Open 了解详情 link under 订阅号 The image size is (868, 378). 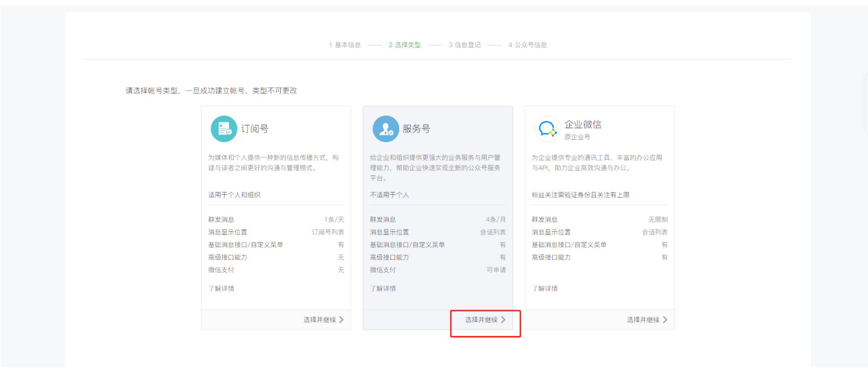click(x=221, y=288)
